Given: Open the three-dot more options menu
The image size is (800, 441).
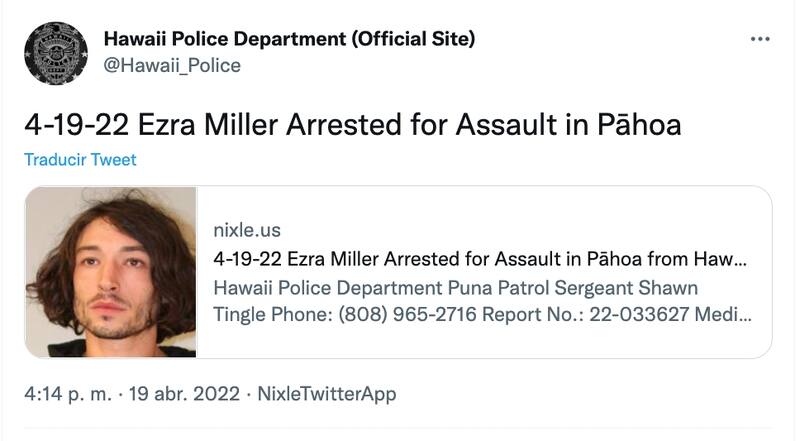Looking at the screenshot, I should (760, 39).
